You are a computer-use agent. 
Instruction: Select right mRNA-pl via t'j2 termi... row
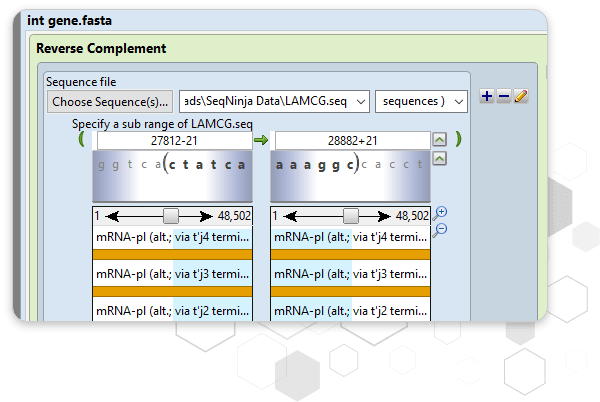[x=351, y=311]
